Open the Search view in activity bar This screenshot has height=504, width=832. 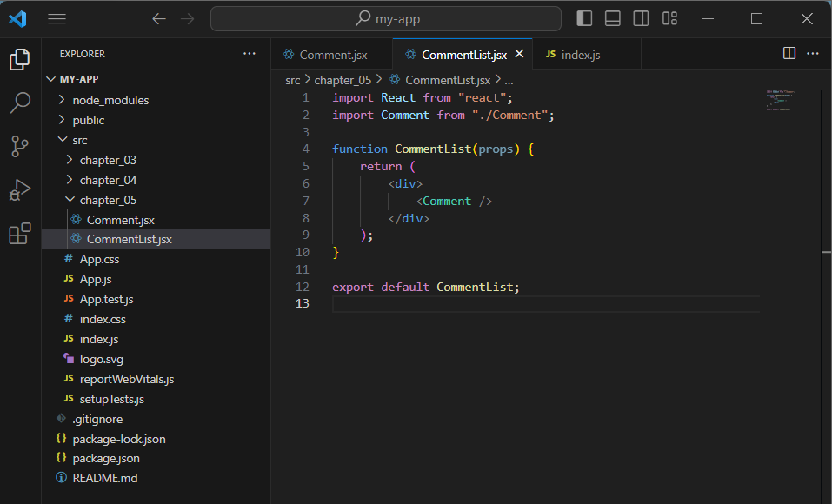click(20, 103)
